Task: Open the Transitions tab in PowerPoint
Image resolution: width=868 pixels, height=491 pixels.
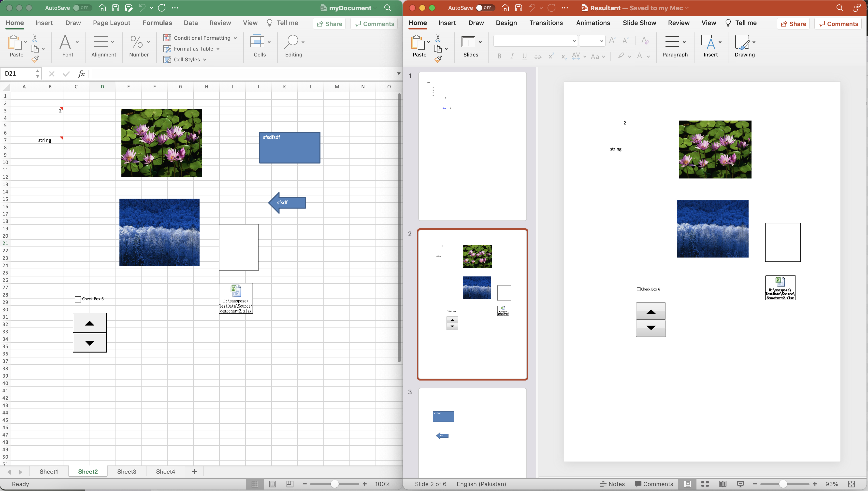Action: [x=546, y=23]
